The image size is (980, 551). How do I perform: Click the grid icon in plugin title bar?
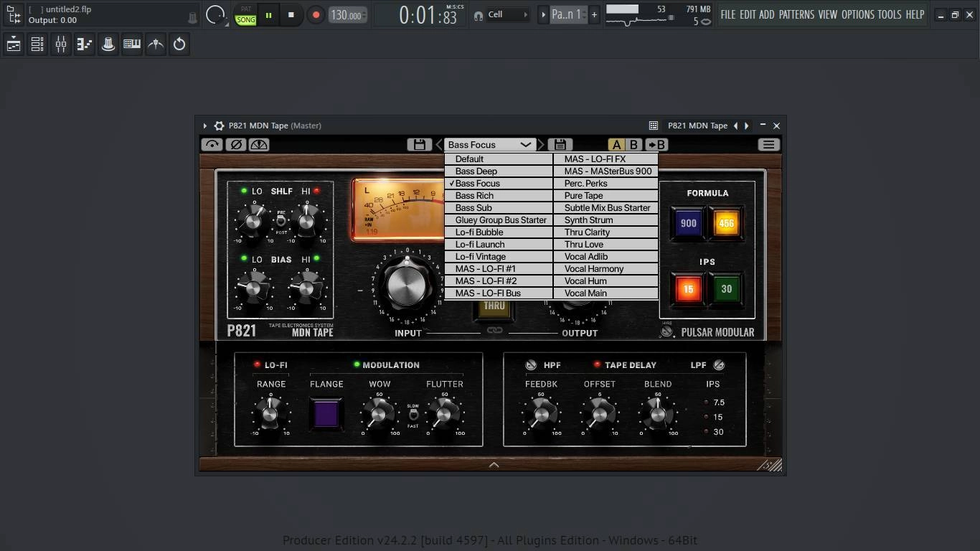pyautogui.click(x=654, y=126)
